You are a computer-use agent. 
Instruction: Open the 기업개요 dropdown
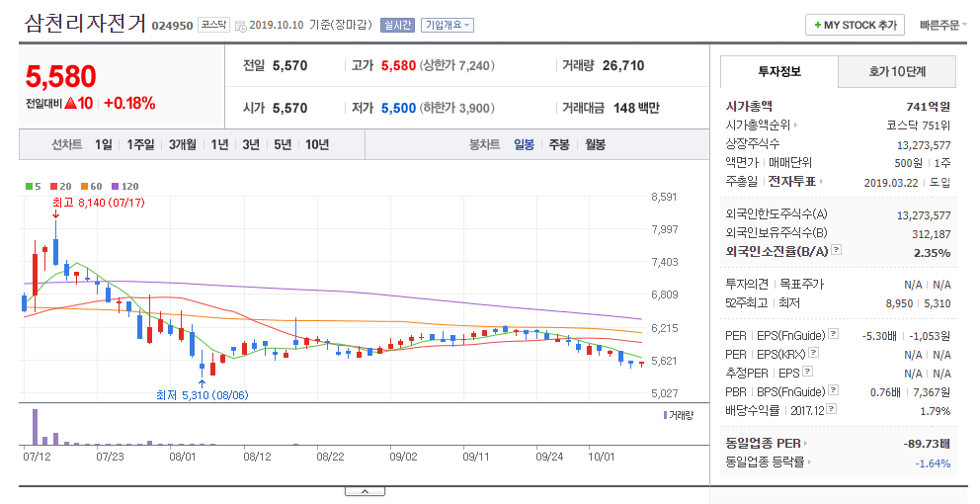coord(448,25)
